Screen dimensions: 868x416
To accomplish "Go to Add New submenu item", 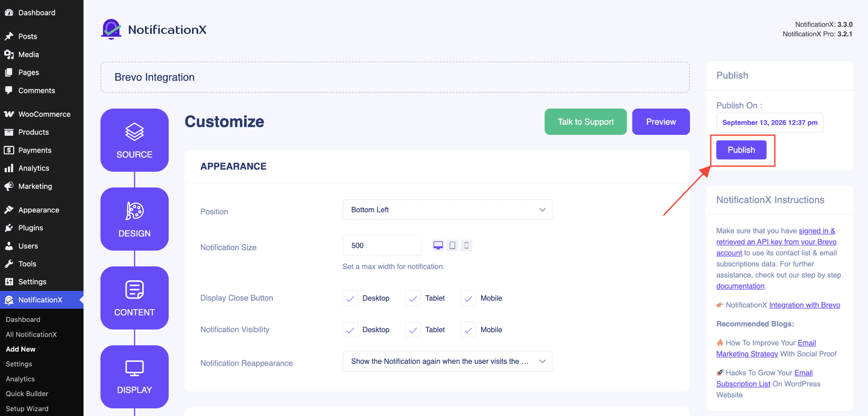I will (21, 349).
